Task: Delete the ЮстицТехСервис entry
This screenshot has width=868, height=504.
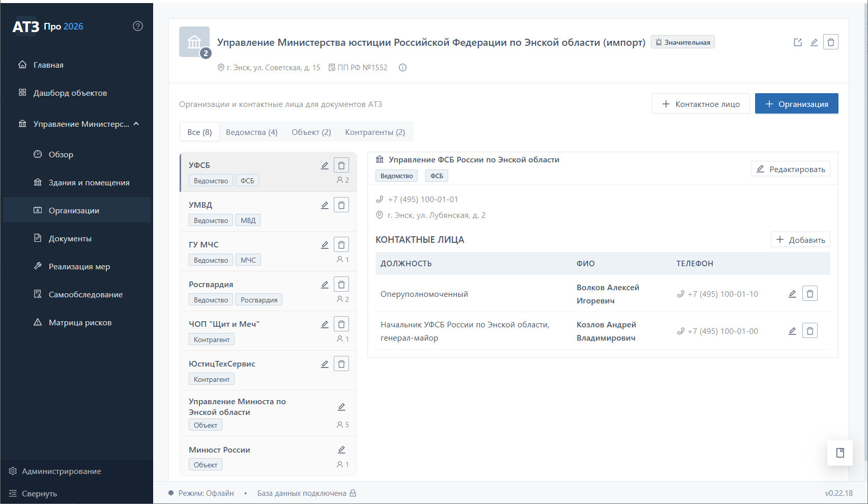Action: pos(341,364)
